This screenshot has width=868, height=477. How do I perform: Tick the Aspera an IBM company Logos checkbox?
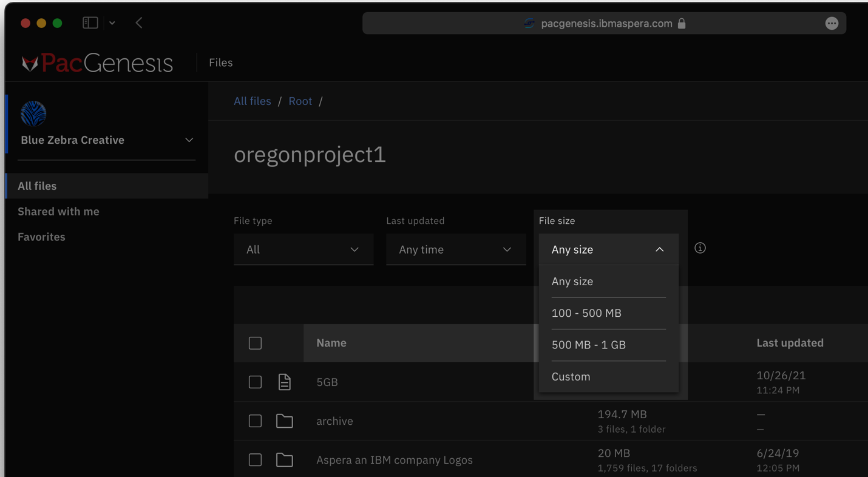(255, 459)
